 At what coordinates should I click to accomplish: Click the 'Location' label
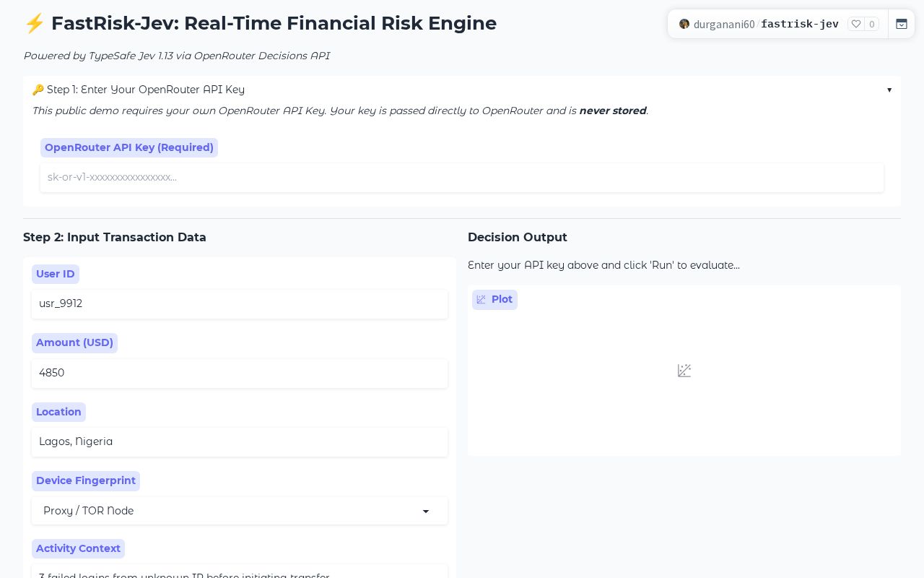(58, 412)
